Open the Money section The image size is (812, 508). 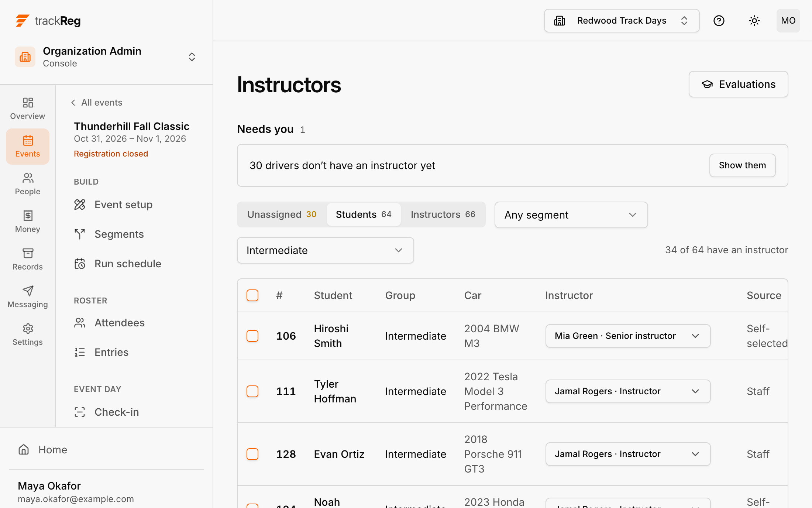(x=28, y=222)
